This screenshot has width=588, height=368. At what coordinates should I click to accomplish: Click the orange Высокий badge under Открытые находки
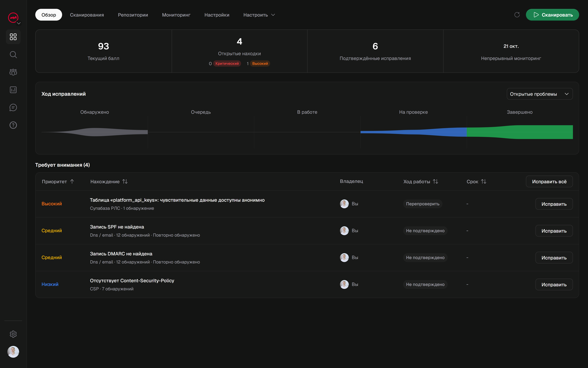[x=260, y=64]
